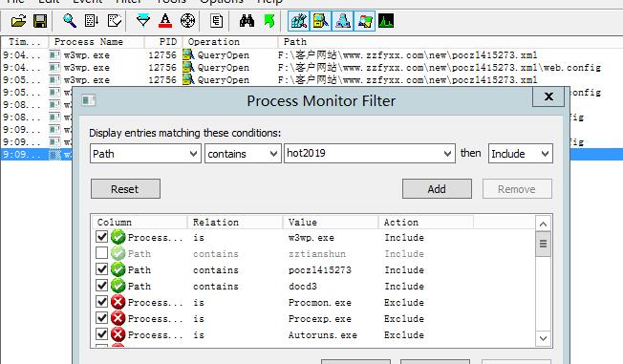Click green check icon of docd3 filter

(x=118, y=286)
